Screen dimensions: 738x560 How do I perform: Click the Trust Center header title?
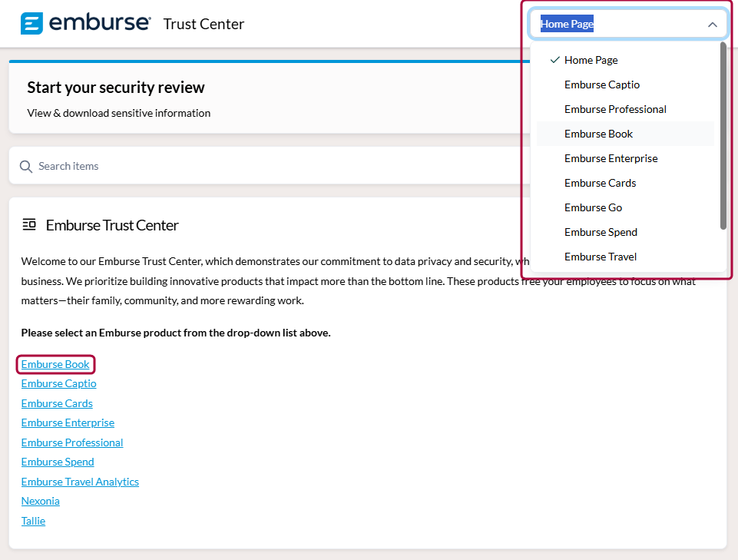point(204,24)
